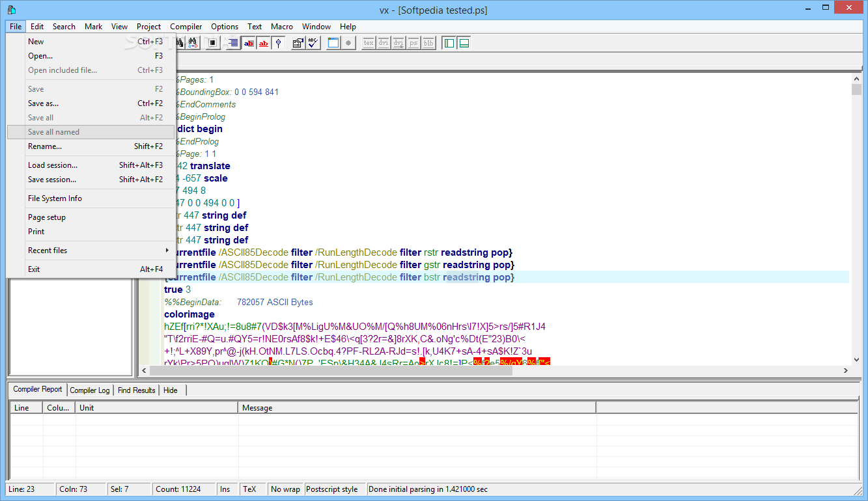Switch to the Compiler Report tab
Viewport: 868px width, 501px height.
(38, 389)
